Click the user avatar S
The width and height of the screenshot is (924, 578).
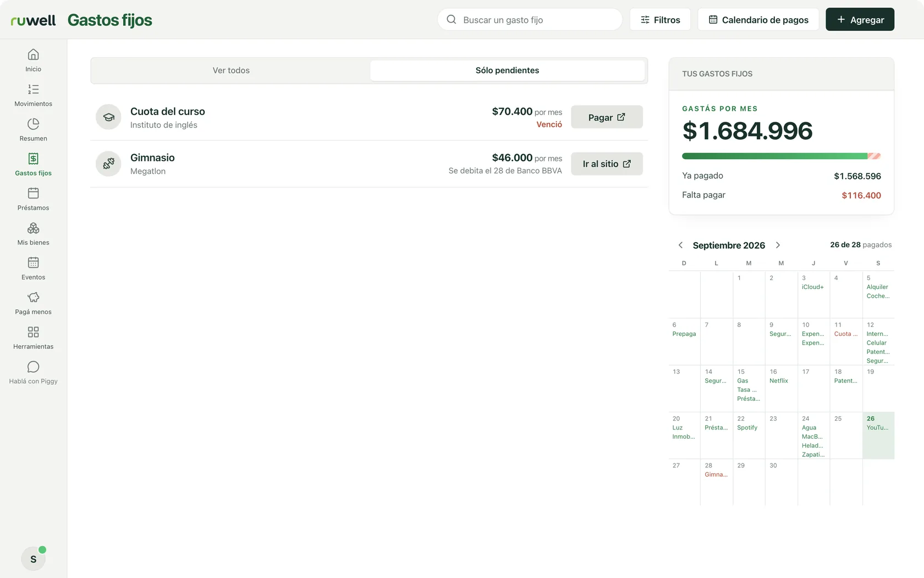[x=33, y=559]
